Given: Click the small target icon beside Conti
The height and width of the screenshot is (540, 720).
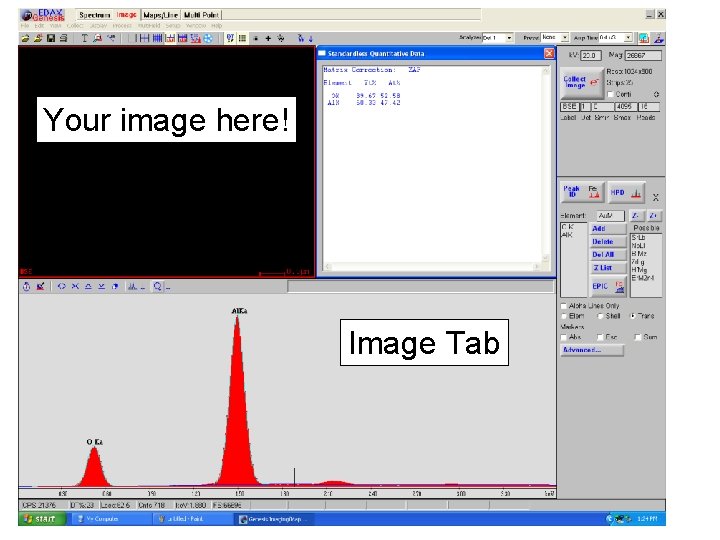Looking at the screenshot, I should [x=656, y=95].
